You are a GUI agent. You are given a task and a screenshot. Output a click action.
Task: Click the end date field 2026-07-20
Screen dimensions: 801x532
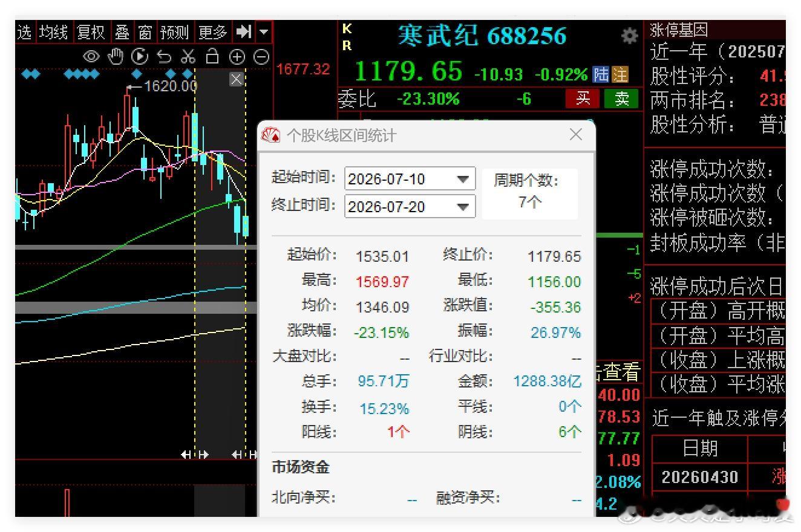[x=410, y=207]
